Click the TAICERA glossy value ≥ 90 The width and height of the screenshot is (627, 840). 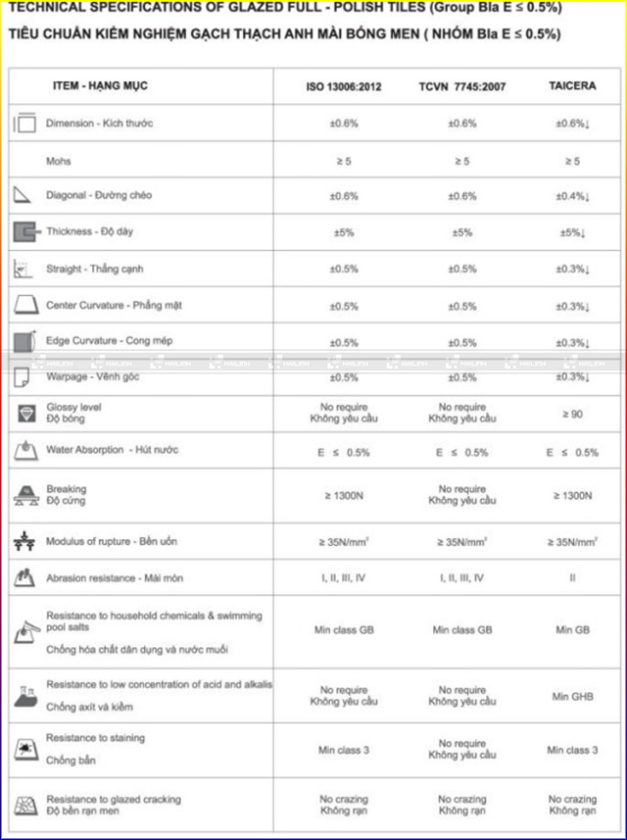coord(572,415)
